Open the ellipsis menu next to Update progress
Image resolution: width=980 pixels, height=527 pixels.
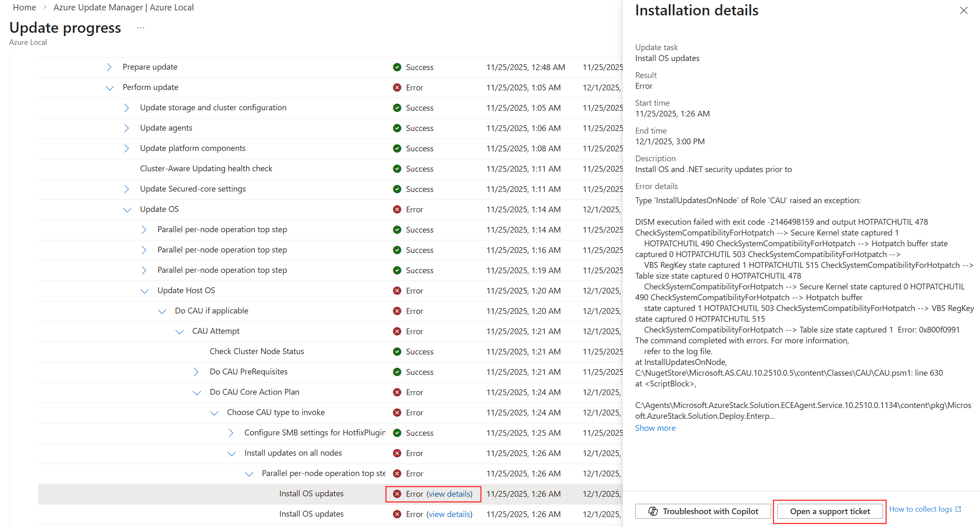[x=141, y=28]
